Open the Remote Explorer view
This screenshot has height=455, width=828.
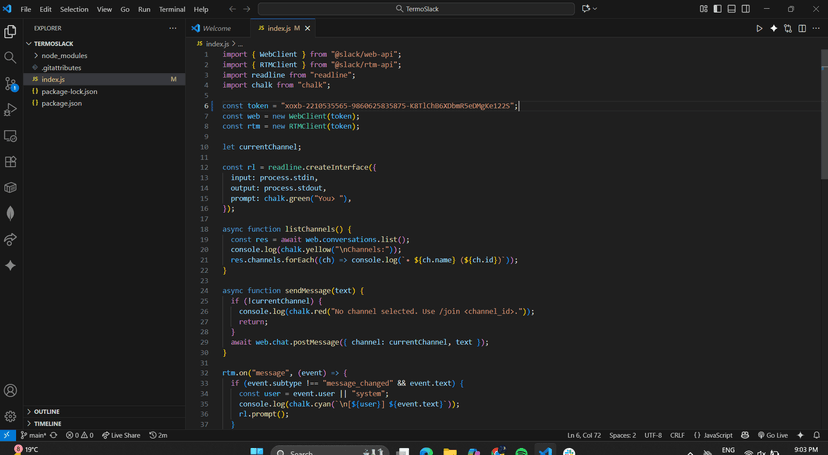click(x=11, y=136)
